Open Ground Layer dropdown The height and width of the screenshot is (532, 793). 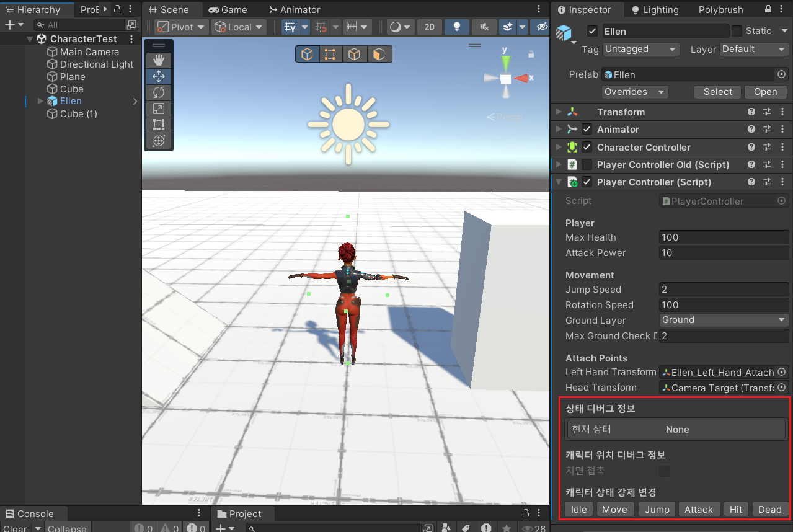[724, 320]
